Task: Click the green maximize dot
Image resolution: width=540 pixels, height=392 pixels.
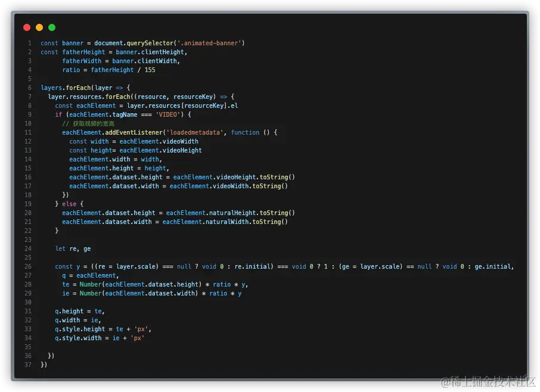Action: [52, 27]
